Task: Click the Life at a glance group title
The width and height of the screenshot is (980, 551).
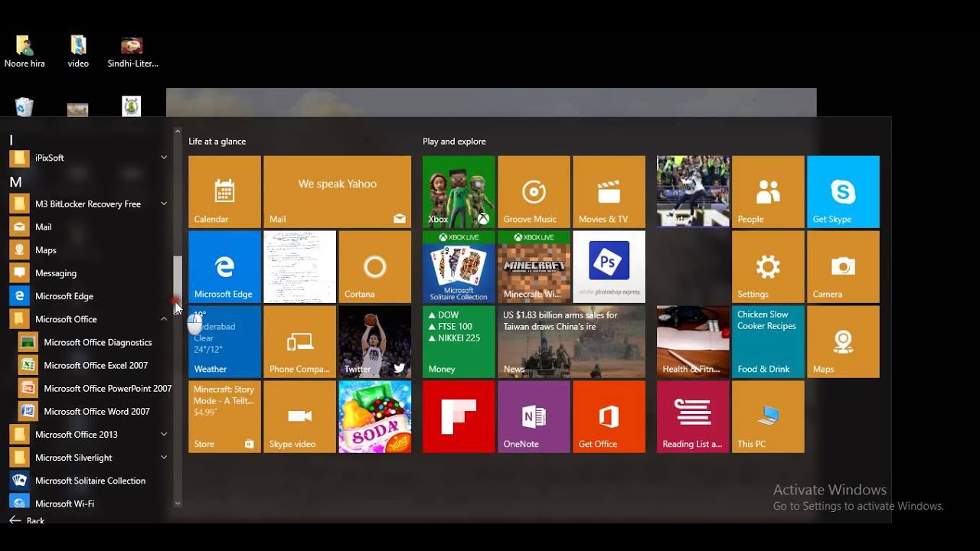Action: (x=217, y=142)
